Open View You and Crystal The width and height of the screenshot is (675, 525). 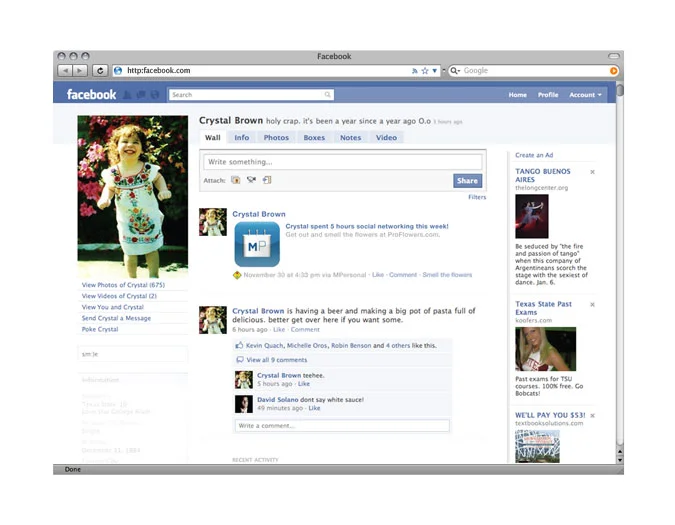113,307
